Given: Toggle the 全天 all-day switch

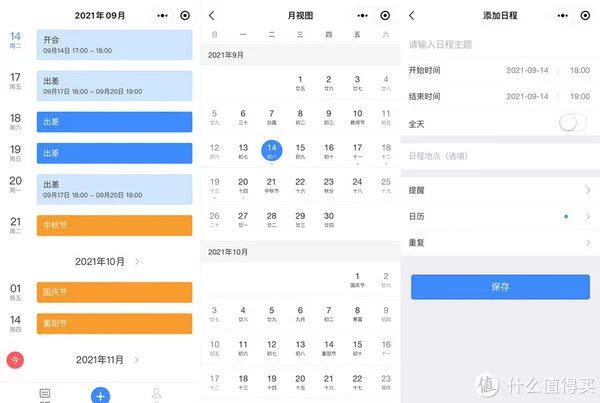Looking at the screenshot, I should 573,123.
